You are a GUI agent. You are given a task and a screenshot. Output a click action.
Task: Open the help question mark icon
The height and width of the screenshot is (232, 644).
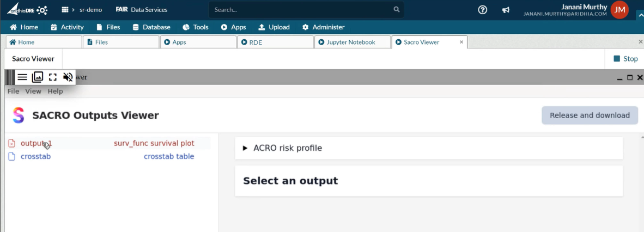click(x=483, y=10)
